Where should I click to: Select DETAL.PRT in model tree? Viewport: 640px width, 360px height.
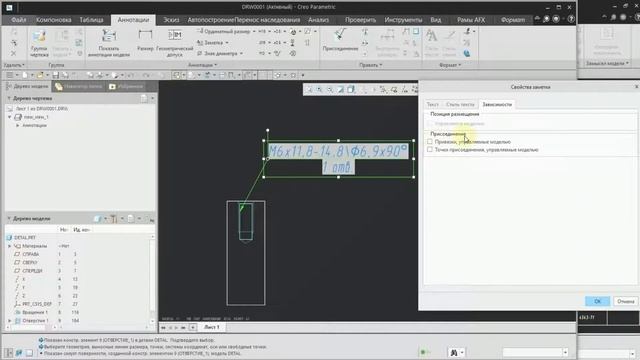tap(25, 238)
